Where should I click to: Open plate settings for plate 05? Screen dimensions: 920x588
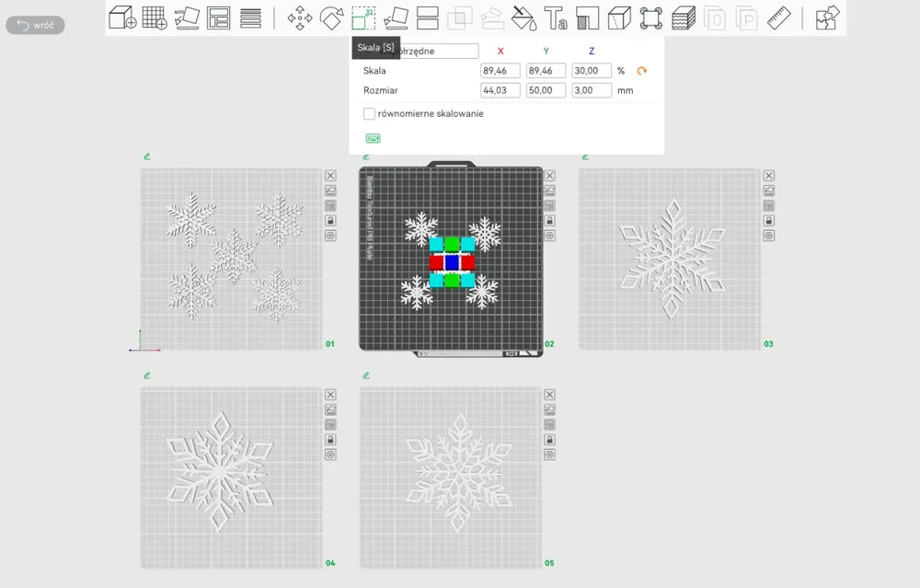tap(550, 455)
